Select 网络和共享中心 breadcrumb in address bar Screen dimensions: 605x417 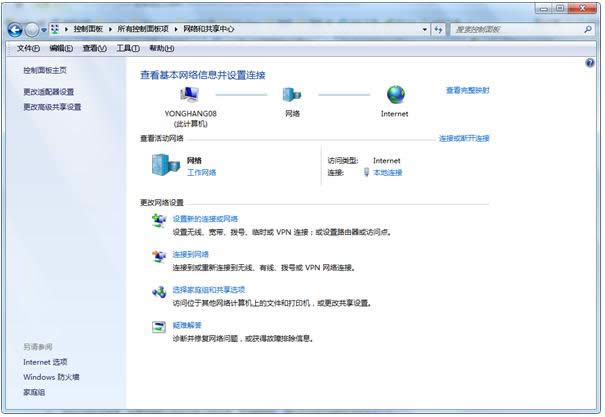[x=208, y=29]
